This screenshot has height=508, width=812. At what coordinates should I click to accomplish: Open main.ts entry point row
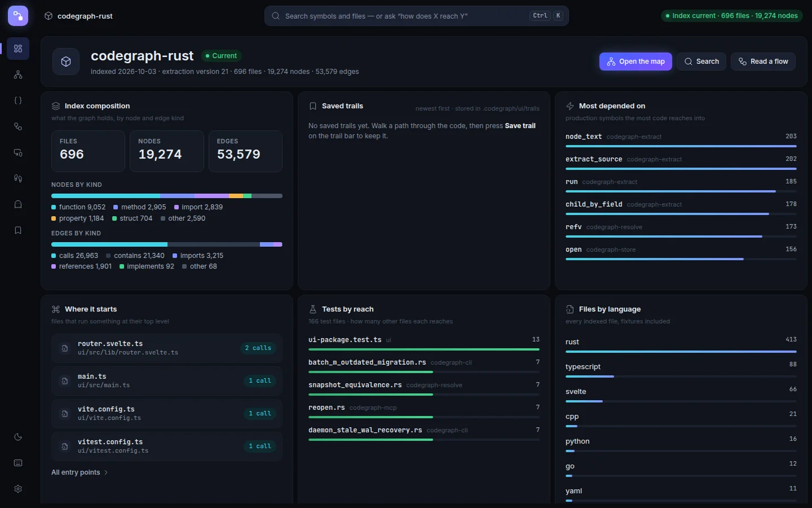coord(167,381)
